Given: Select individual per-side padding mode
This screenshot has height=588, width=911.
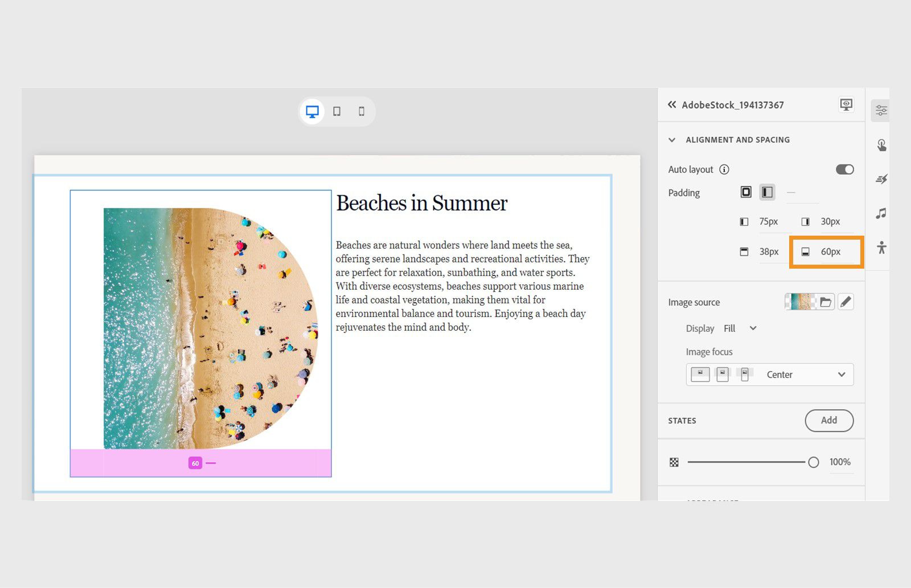Looking at the screenshot, I should coord(768,192).
